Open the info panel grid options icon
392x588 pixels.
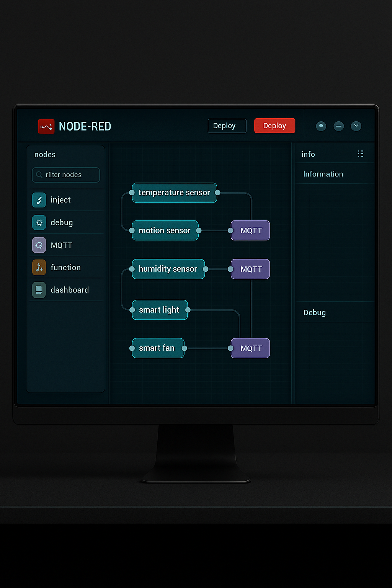click(360, 154)
